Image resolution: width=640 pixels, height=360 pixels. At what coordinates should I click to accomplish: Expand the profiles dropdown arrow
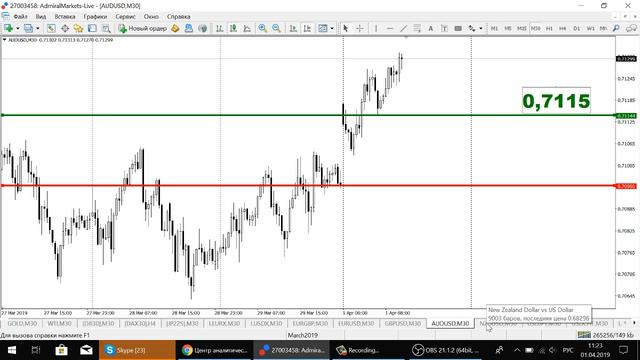pos(38,29)
